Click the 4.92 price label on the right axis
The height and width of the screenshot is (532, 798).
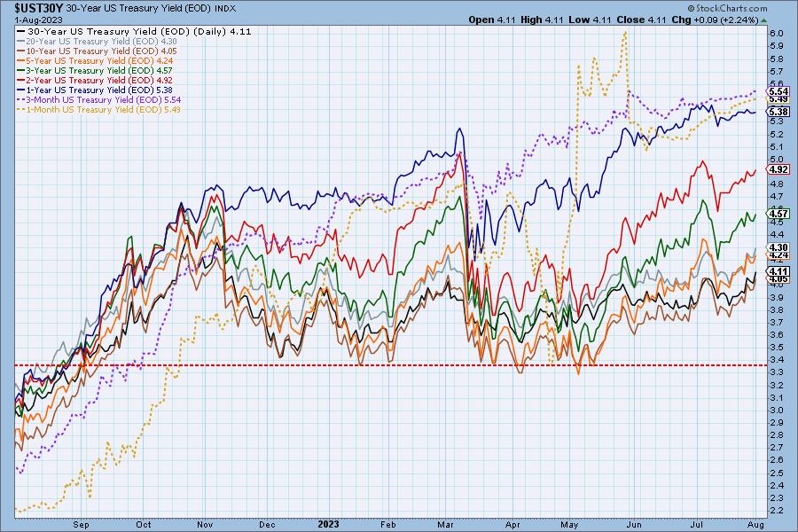tap(778, 169)
